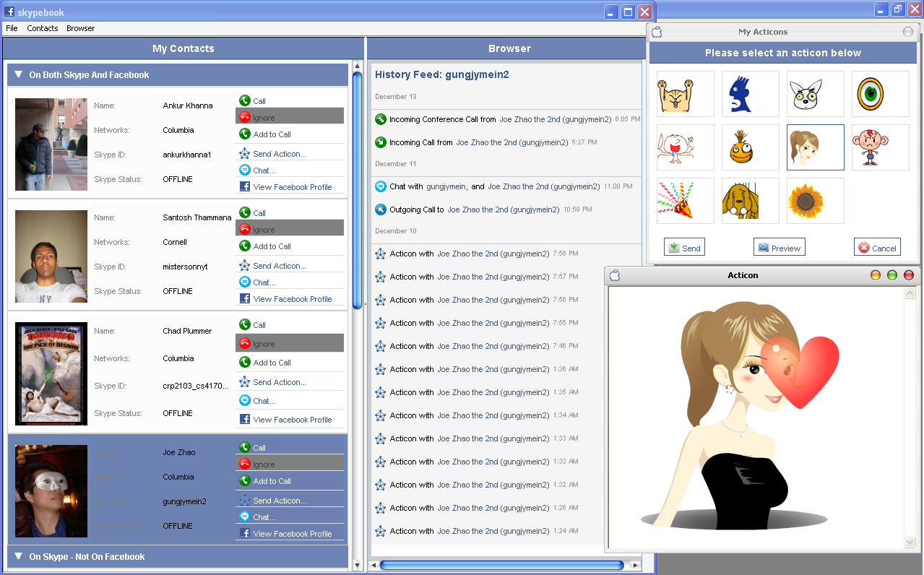
Task: Click Chad Plummer's movie poster photo
Action: pyautogui.click(x=51, y=373)
